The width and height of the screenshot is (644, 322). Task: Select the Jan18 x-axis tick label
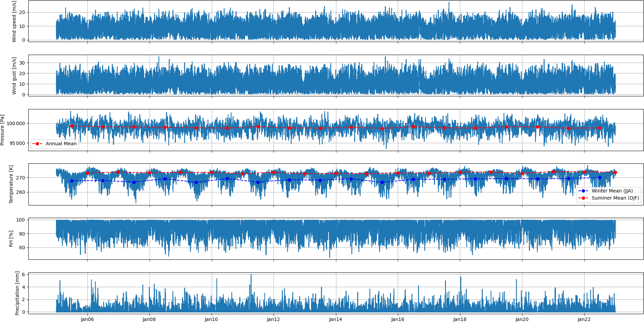coord(460,319)
